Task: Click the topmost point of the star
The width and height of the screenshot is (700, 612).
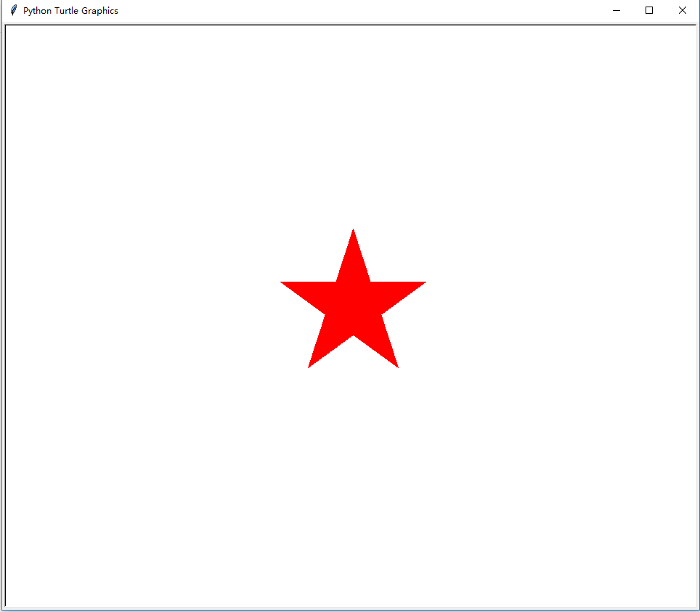Action: coord(353,232)
